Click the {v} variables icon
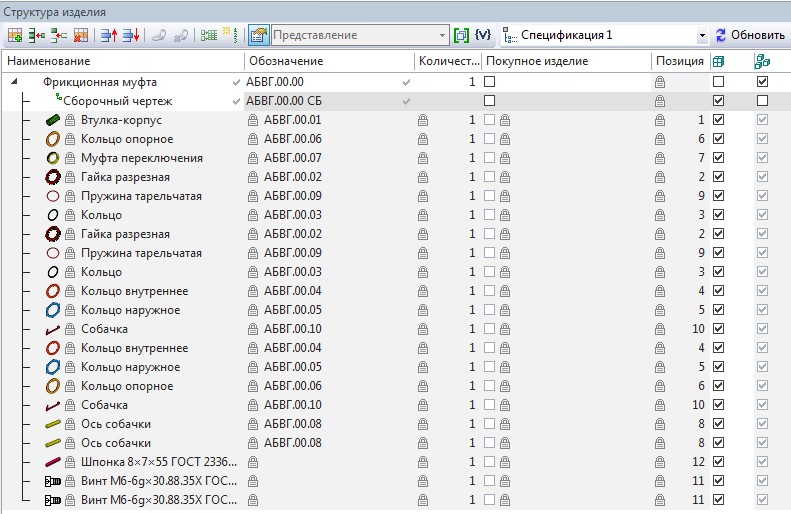The width and height of the screenshot is (791, 514). [483, 35]
